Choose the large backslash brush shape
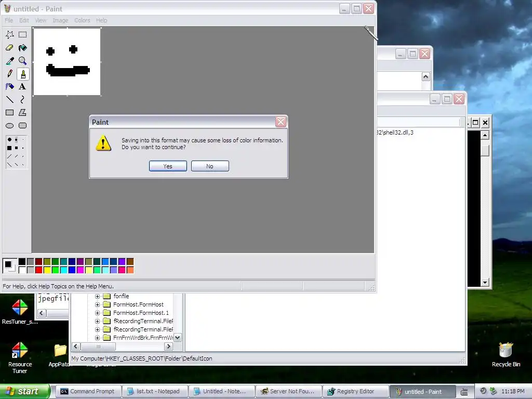 point(9,165)
